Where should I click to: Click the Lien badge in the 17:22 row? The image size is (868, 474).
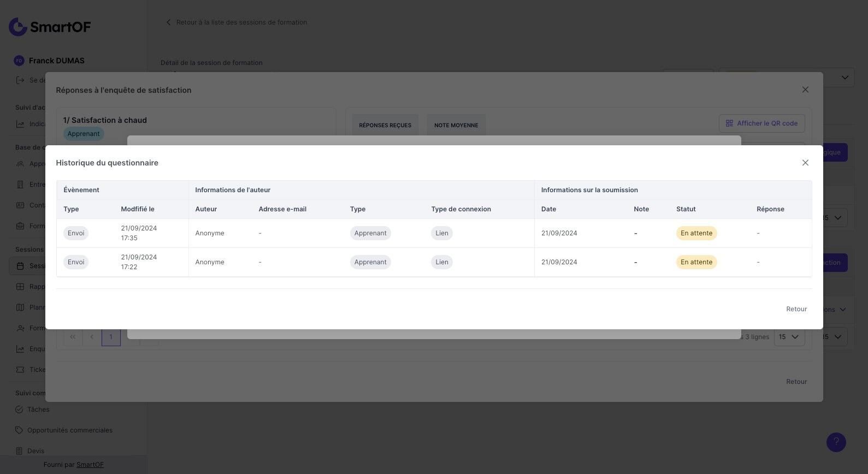(x=442, y=262)
